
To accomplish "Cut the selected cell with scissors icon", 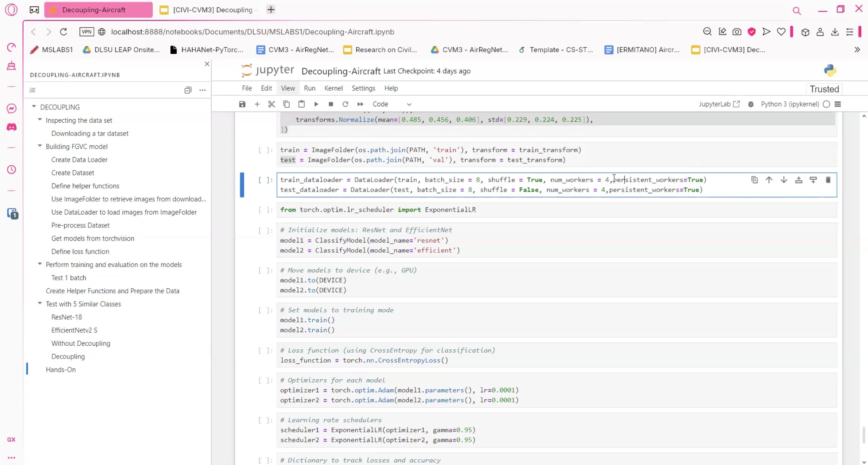I will pyautogui.click(x=272, y=104).
